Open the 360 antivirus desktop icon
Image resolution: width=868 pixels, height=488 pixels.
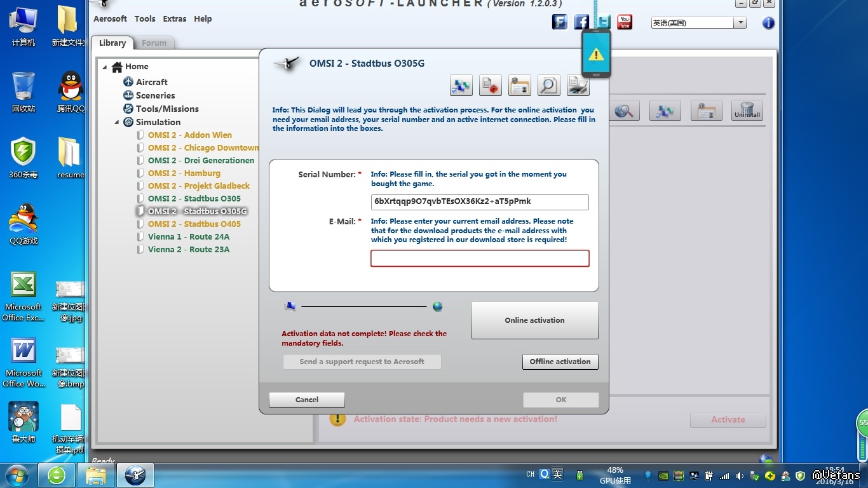[24, 157]
